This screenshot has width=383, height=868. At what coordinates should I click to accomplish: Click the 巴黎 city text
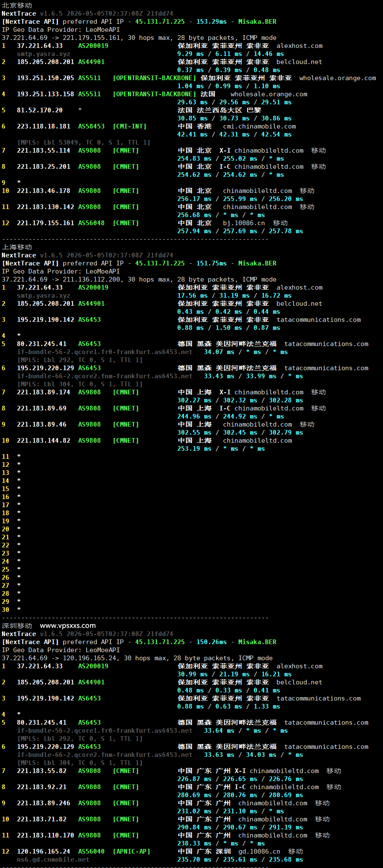pyautogui.click(x=254, y=110)
